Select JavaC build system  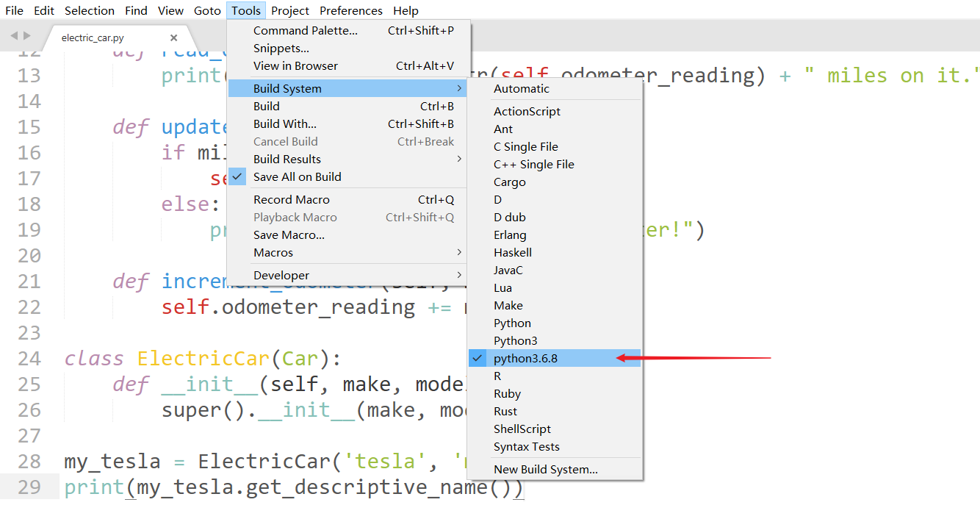[555, 270]
